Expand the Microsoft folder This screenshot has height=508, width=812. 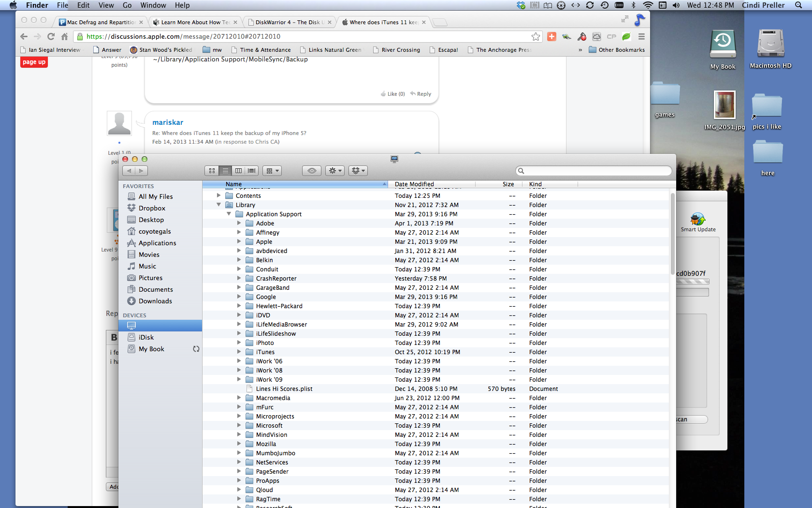pyautogui.click(x=239, y=425)
